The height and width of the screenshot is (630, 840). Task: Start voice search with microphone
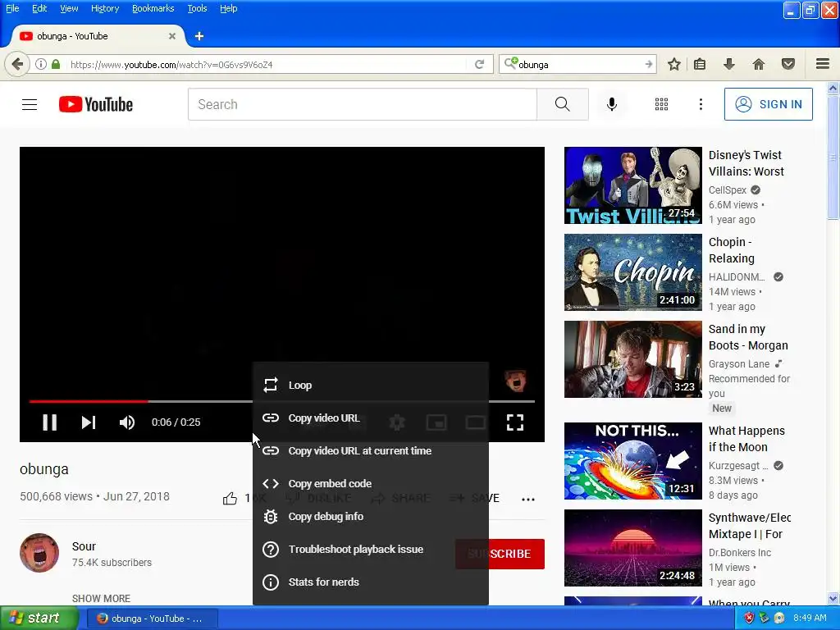pyautogui.click(x=612, y=104)
